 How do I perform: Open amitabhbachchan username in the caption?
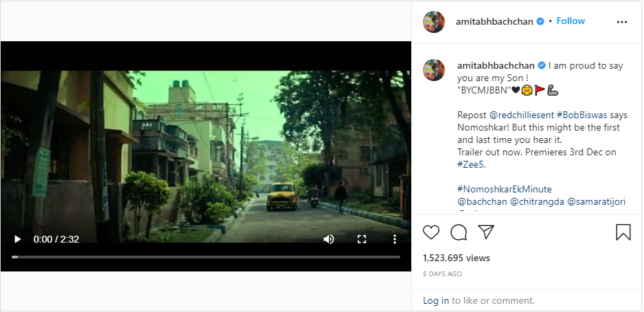tap(496, 66)
